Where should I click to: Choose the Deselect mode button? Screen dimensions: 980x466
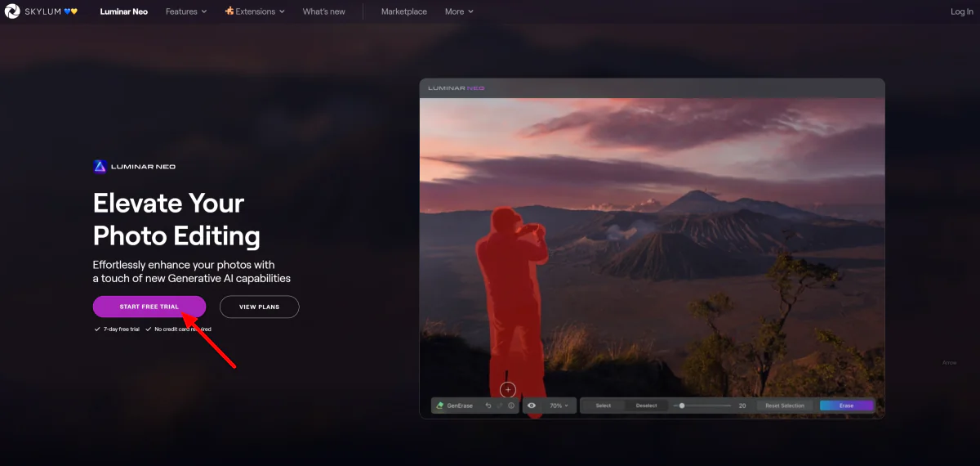tap(647, 406)
